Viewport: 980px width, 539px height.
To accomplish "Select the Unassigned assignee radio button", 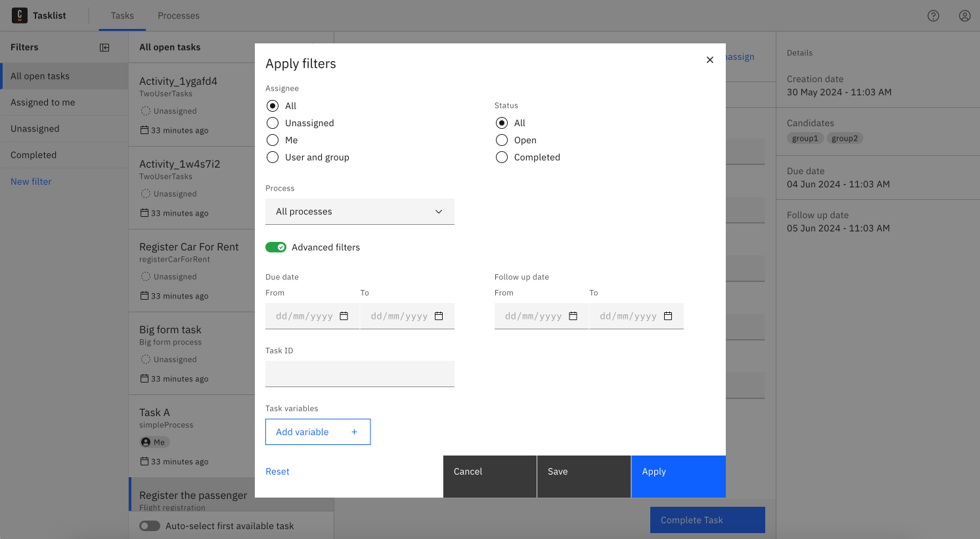I will pyautogui.click(x=273, y=123).
